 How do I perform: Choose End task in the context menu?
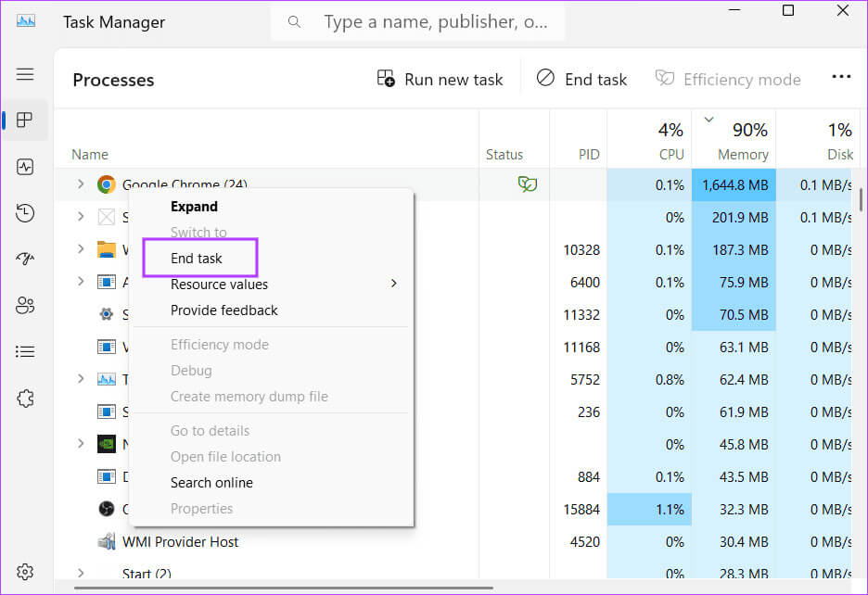(196, 259)
